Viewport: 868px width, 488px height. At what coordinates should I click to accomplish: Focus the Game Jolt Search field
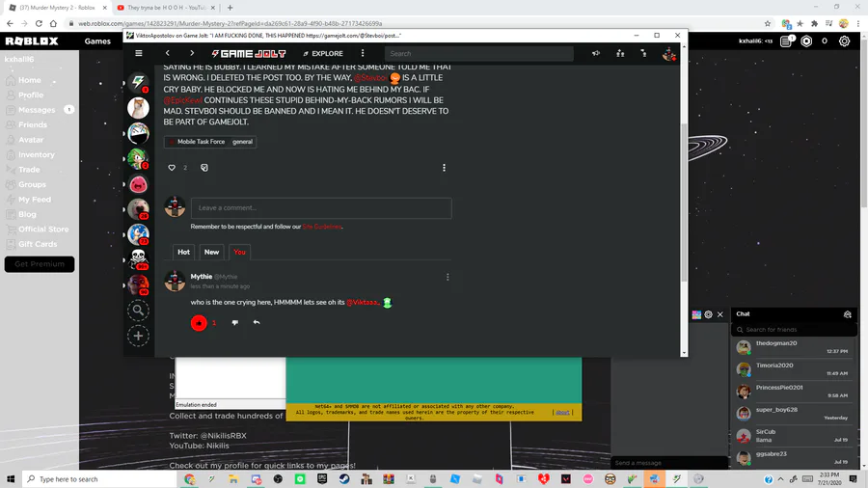[478, 54]
